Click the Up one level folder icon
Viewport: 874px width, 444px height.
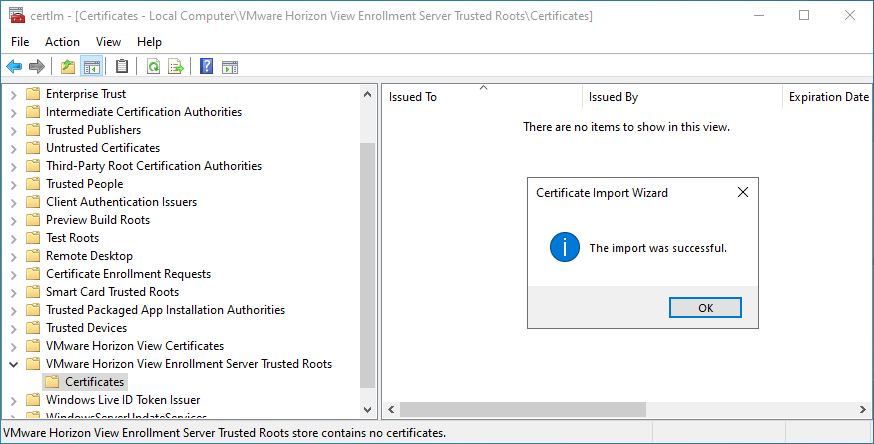(67, 67)
